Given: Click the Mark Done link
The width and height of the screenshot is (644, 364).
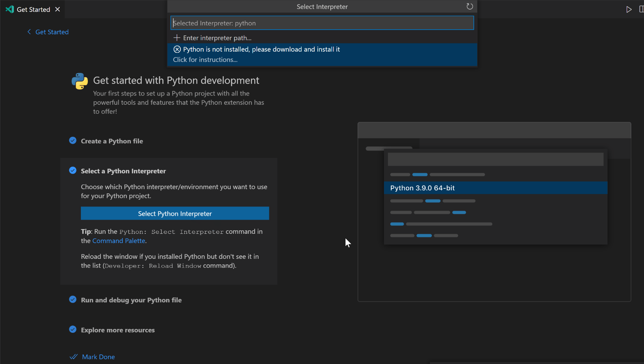Looking at the screenshot, I should [x=98, y=357].
